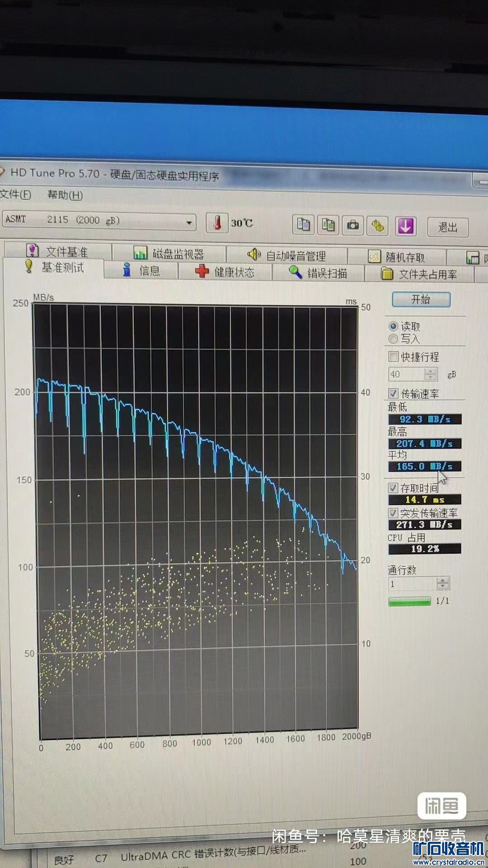Open the 帮助(H) menu

click(65, 195)
